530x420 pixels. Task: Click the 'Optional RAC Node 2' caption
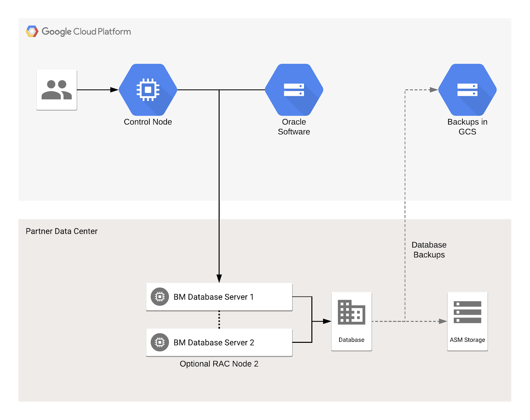coord(219,364)
